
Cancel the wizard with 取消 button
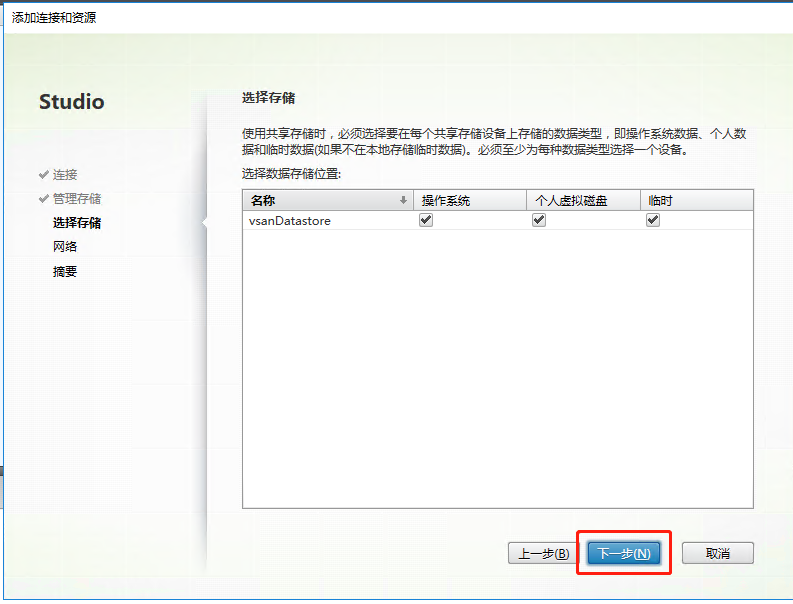[x=717, y=553]
